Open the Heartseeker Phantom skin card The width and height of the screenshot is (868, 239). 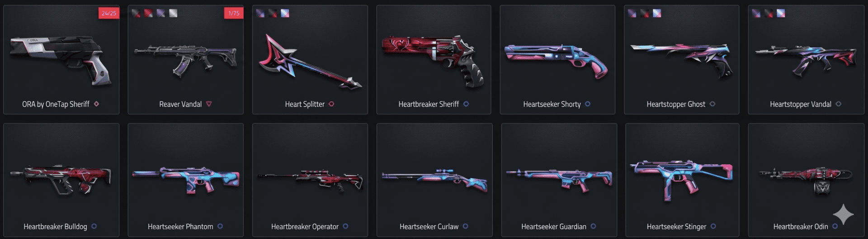[x=186, y=180]
